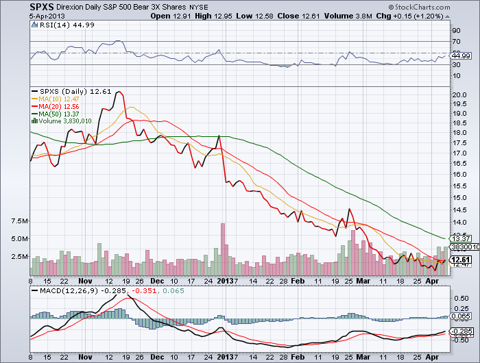Image resolution: width=480 pixels, height=363 pixels.
Task: Click the StockCharts.com copyright label
Action: 419,7
